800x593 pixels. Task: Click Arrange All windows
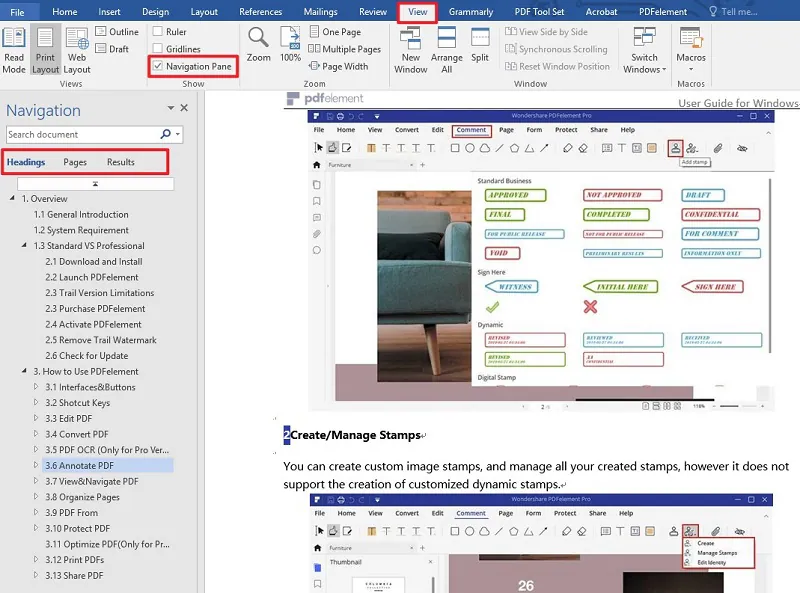446,50
